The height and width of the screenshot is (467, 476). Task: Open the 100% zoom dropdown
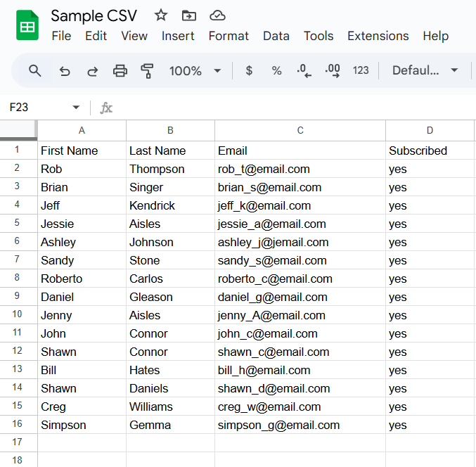(195, 70)
